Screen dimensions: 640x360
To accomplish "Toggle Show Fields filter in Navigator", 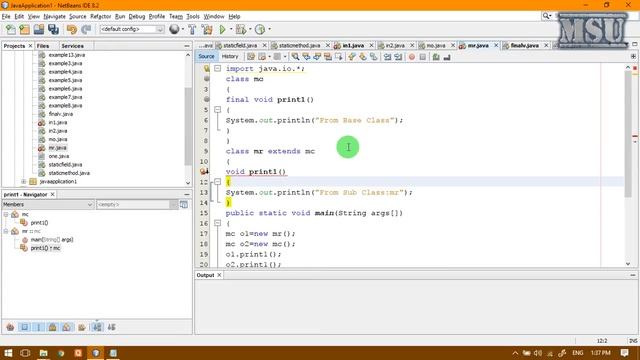I will (x=24, y=327).
